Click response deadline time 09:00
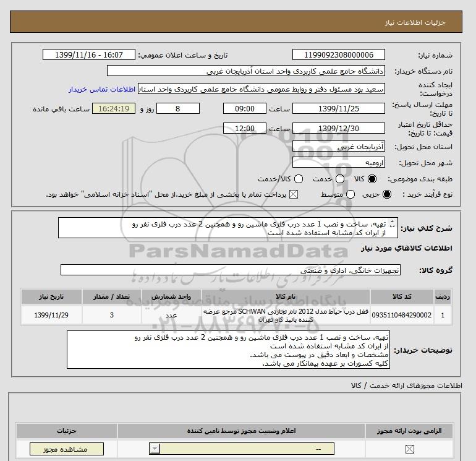This screenshot has width=476, height=461. click(x=245, y=108)
